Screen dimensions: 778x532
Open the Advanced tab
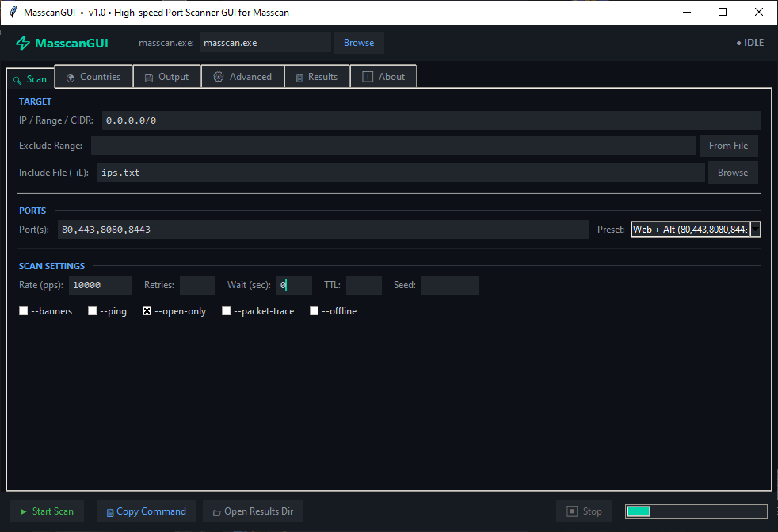click(242, 76)
